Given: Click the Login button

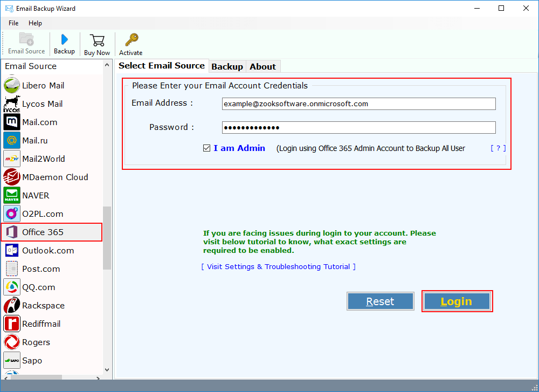Looking at the screenshot, I should [x=457, y=301].
